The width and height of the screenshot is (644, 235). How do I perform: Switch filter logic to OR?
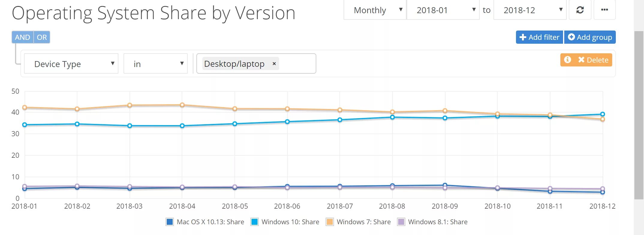[x=42, y=37]
